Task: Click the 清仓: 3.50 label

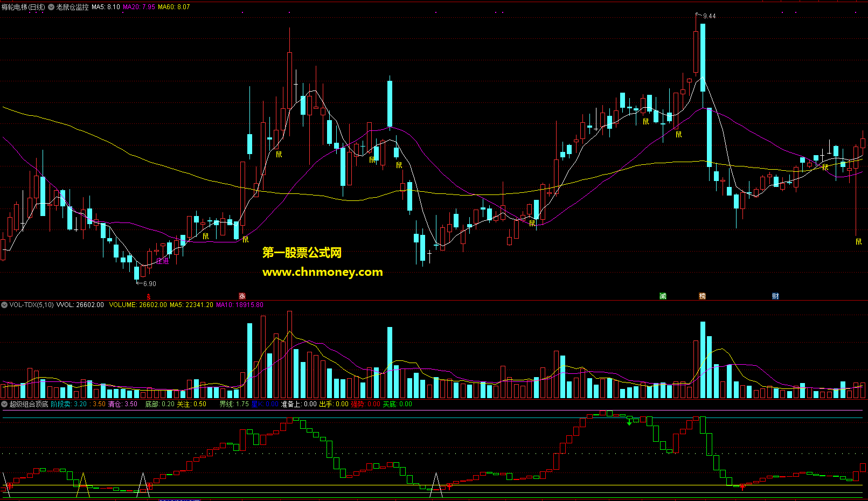Action: pos(122,404)
